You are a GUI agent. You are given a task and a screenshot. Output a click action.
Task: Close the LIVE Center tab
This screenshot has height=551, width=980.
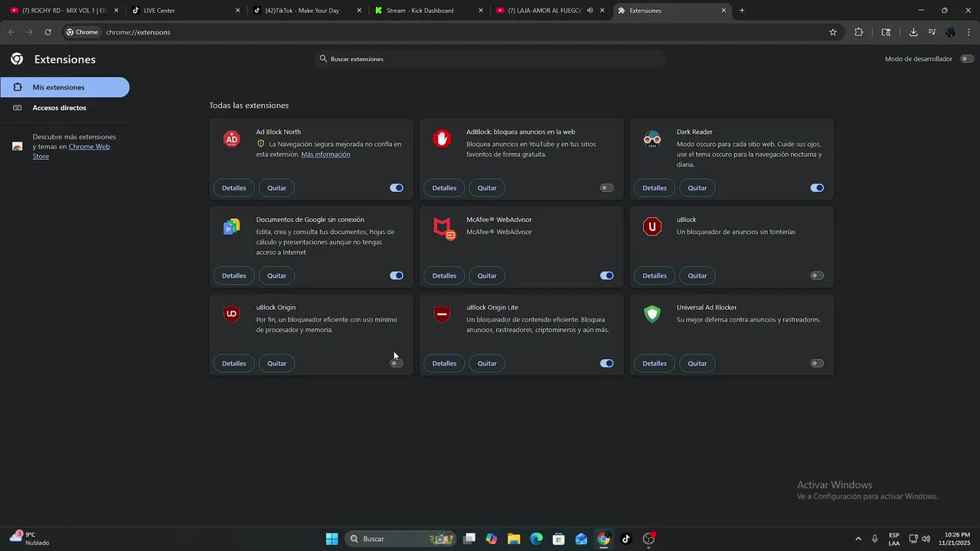237,11
